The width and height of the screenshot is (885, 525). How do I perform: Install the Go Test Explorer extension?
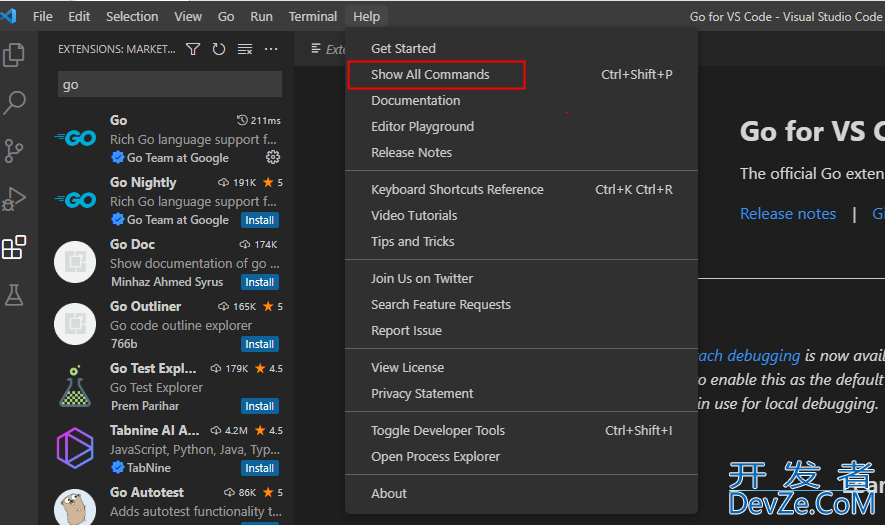pyautogui.click(x=260, y=406)
